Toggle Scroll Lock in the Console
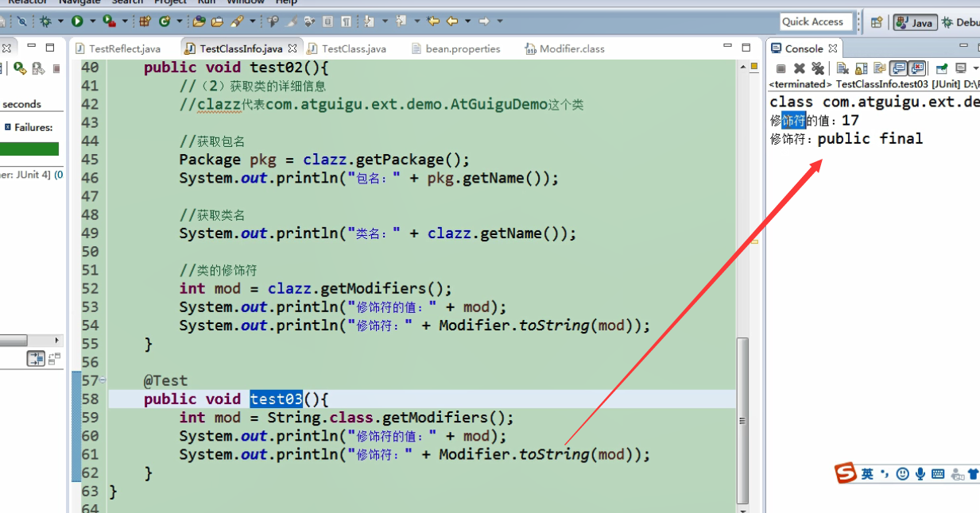The width and height of the screenshot is (980, 513). pos(861,68)
